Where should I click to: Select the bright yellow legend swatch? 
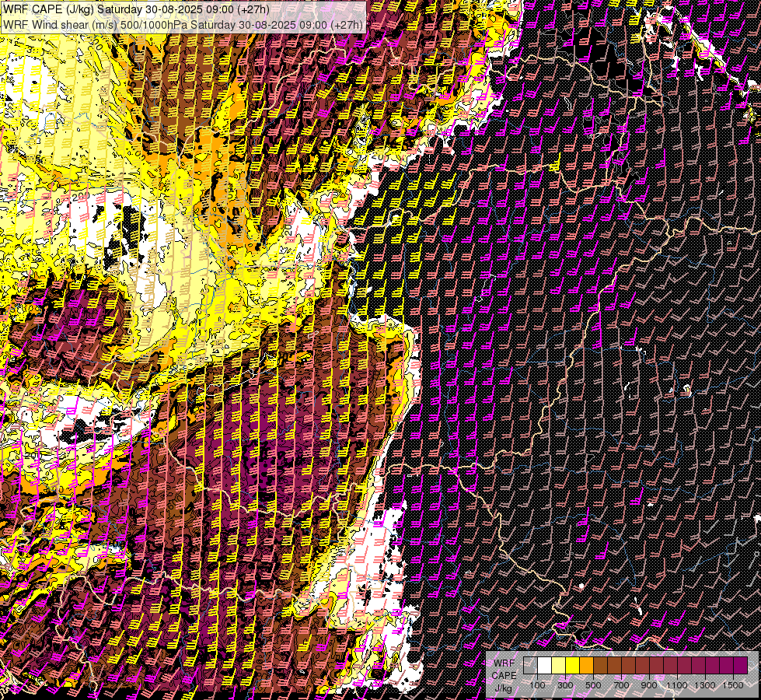point(573,666)
